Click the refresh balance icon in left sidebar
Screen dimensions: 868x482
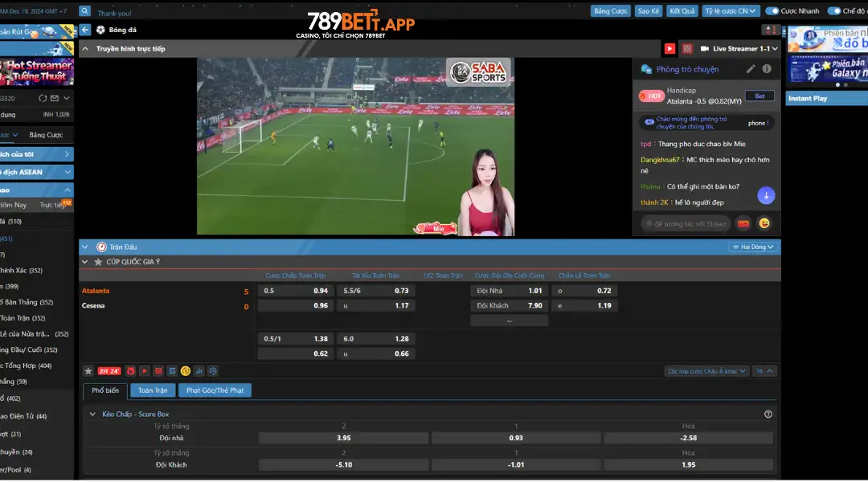43,98
